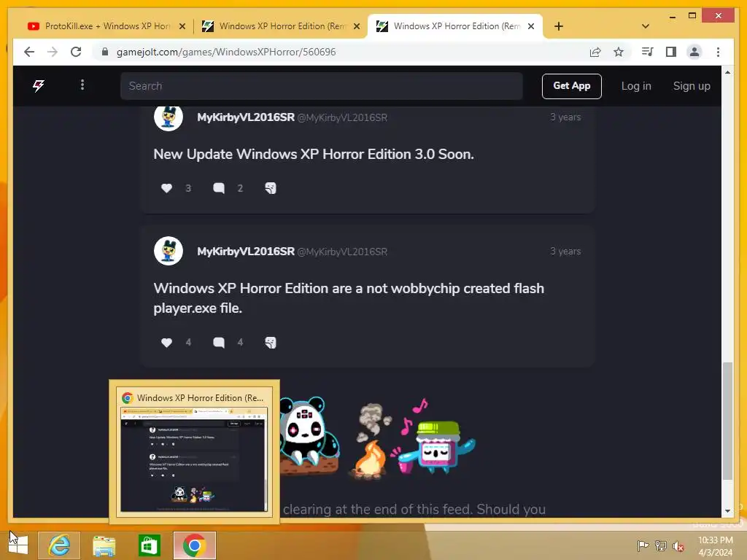The image size is (747, 560).
Task: Toggle the browser side panel
Action: tap(671, 52)
